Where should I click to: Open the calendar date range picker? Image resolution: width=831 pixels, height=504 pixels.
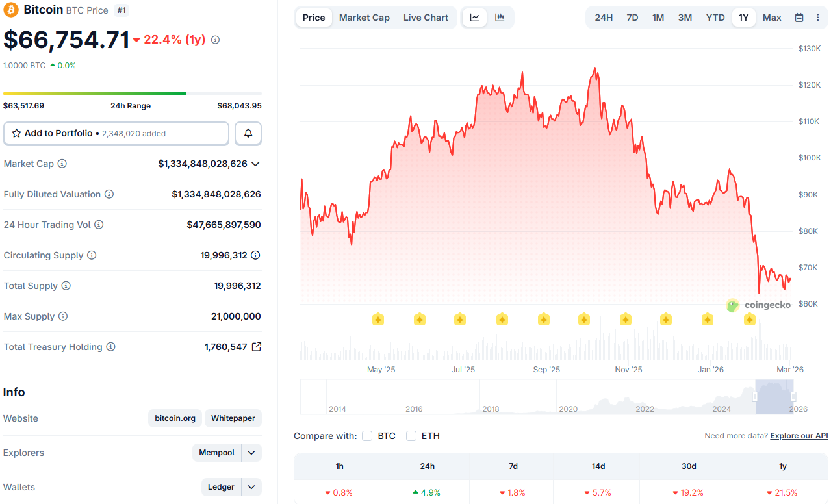(799, 18)
